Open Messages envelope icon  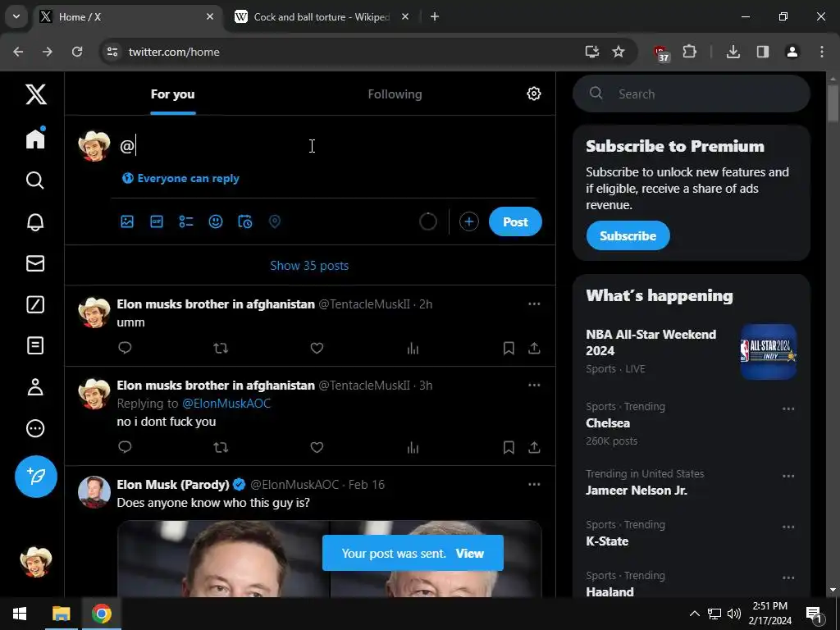[35, 263]
